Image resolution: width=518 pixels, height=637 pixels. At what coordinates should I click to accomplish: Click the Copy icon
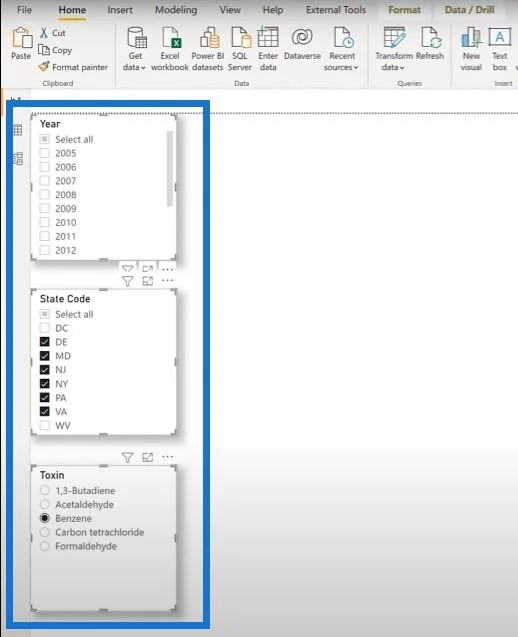click(x=43, y=50)
